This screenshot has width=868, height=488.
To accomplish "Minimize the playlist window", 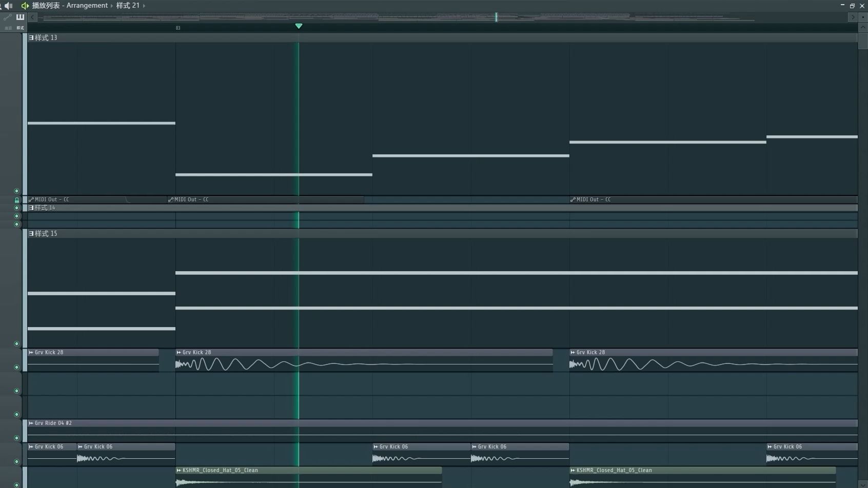I will (842, 6).
